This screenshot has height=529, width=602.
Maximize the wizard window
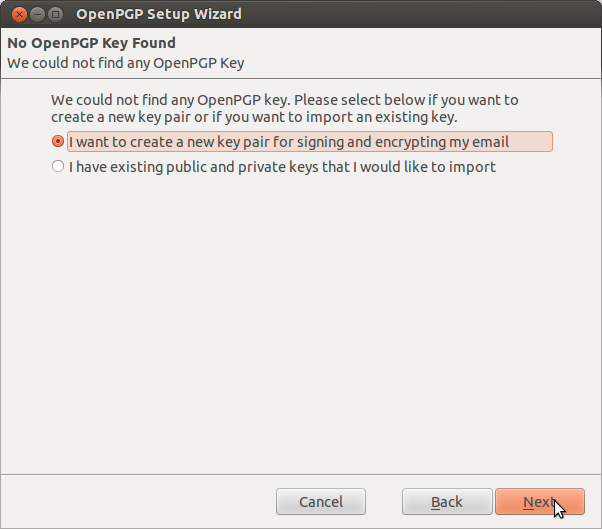(56, 15)
